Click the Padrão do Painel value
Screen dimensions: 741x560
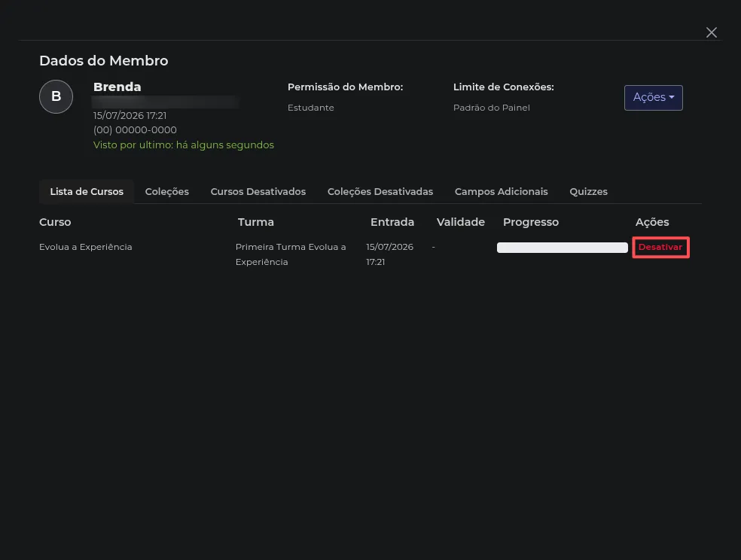tap(492, 108)
